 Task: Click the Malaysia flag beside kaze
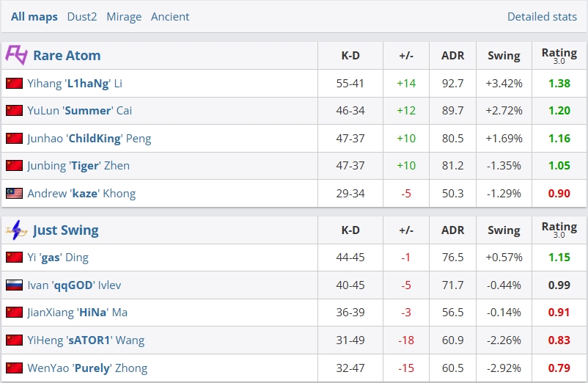(x=14, y=193)
